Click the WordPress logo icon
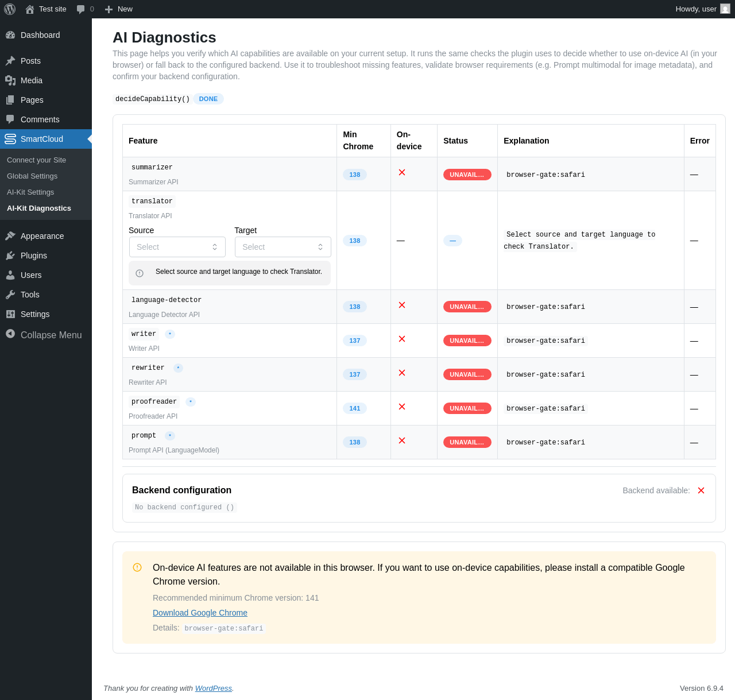Screen dimensions: 735x700 pos(10,9)
